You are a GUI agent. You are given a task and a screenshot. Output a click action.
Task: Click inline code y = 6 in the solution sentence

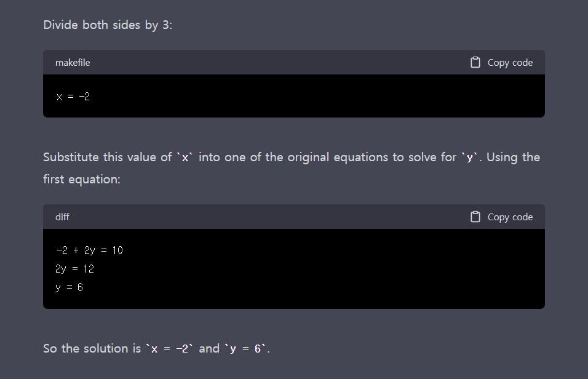click(x=245, y=349)
